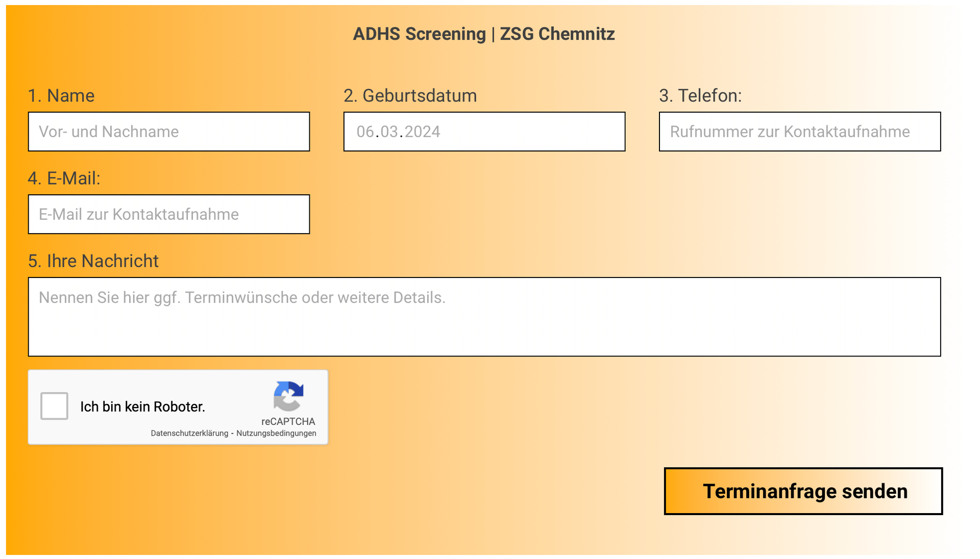The width and height of the screenshot is (980, 559).
Task: Submit with Terminanfrage senden button
Action: tap(803, 491)
